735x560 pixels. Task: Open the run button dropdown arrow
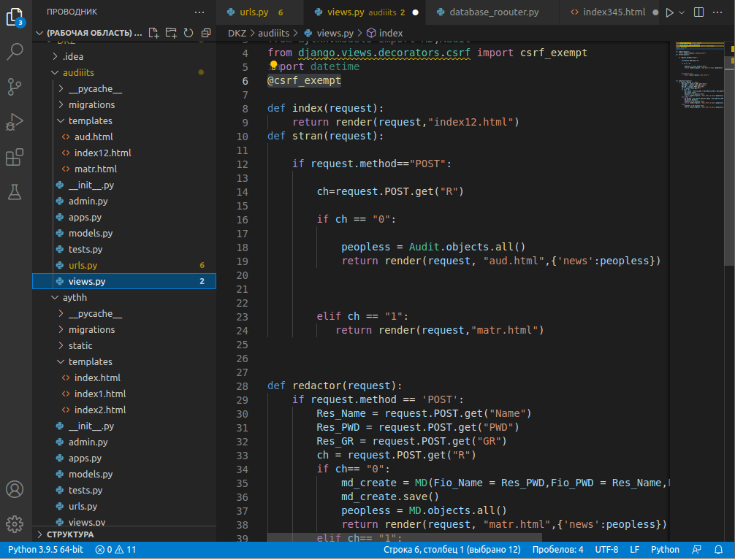682,12
